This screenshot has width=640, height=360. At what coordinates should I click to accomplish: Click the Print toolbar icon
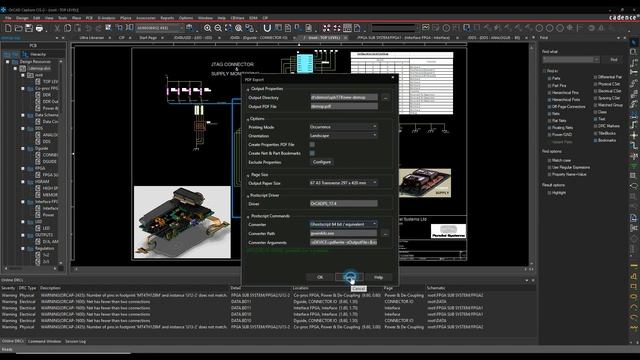(39, 28)
